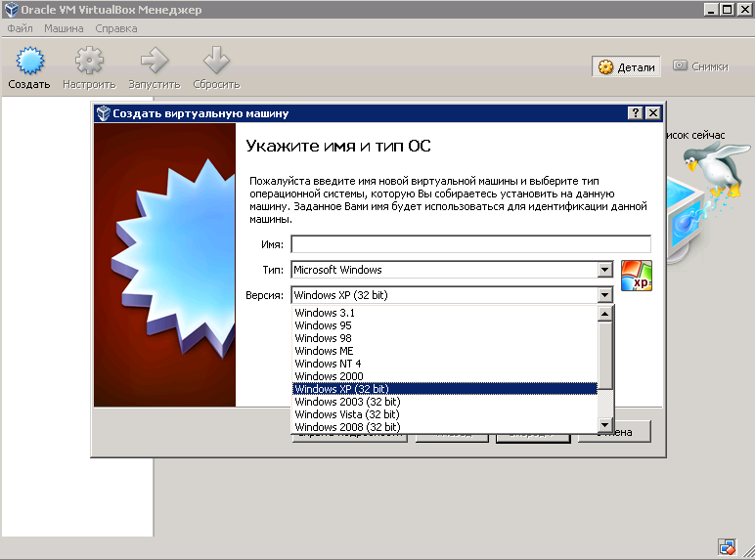Image resolution: width=755 pixels, height=560 pixels.
Task: Select Windows XP (32 bit) entry
Action: (445, 389)
